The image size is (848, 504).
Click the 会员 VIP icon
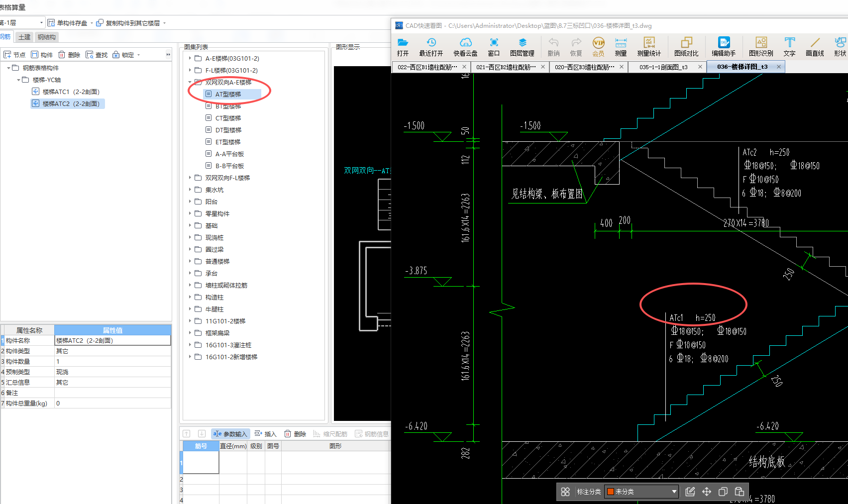point(598,43)
